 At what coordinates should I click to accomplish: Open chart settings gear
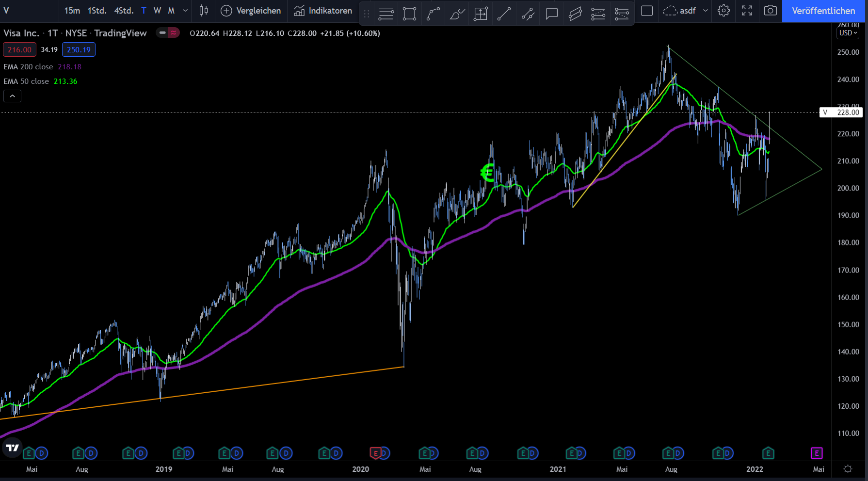point(723,11)
